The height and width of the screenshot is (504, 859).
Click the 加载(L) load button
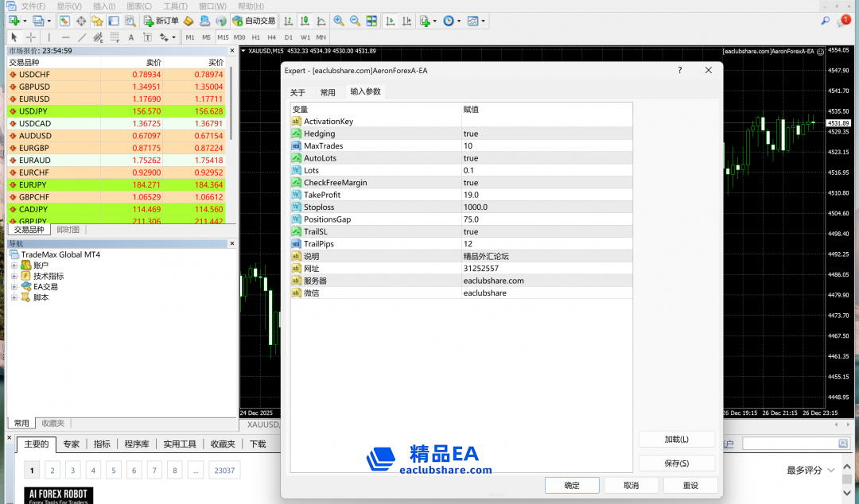point(676,440)
